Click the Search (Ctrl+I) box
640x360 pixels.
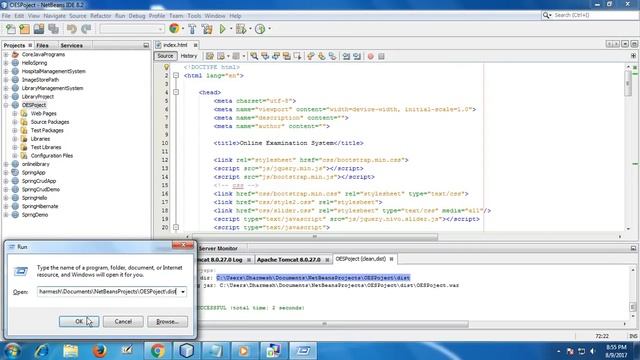click(590, 15)
